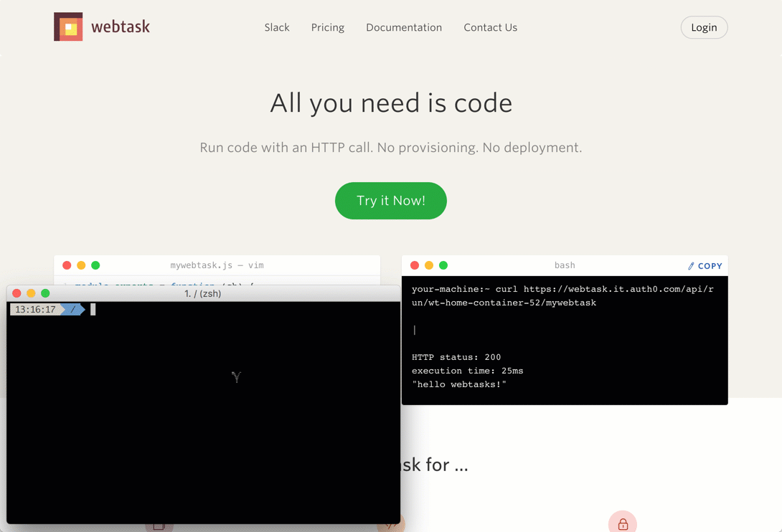Click the red dot in mywebtask.js window
Screen dimensions: 782x532
67,265
